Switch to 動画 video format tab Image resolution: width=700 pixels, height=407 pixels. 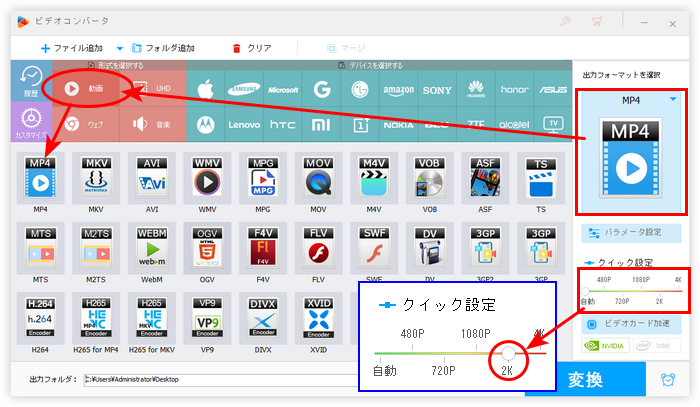86,88
